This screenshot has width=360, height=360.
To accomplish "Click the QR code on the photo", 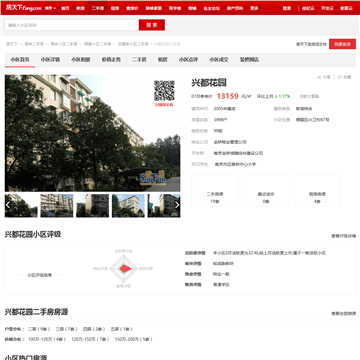I will 164,91.
